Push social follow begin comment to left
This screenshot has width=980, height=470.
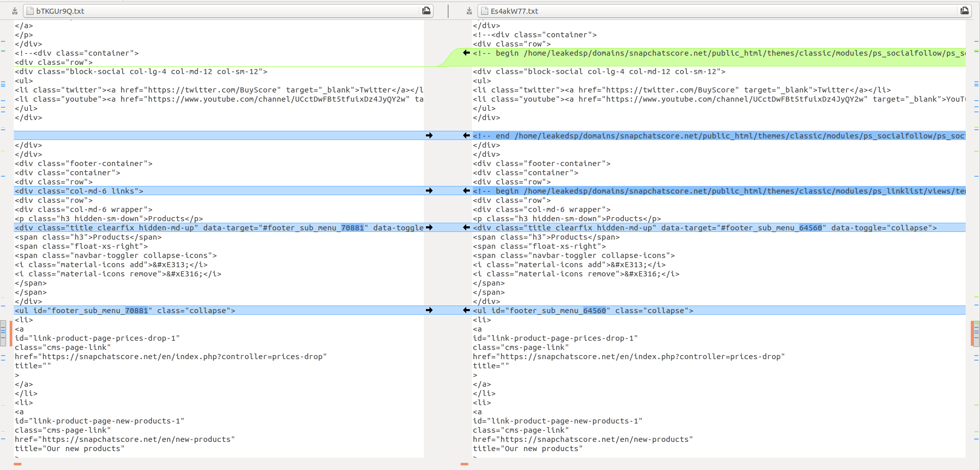(x=466, y=53)
